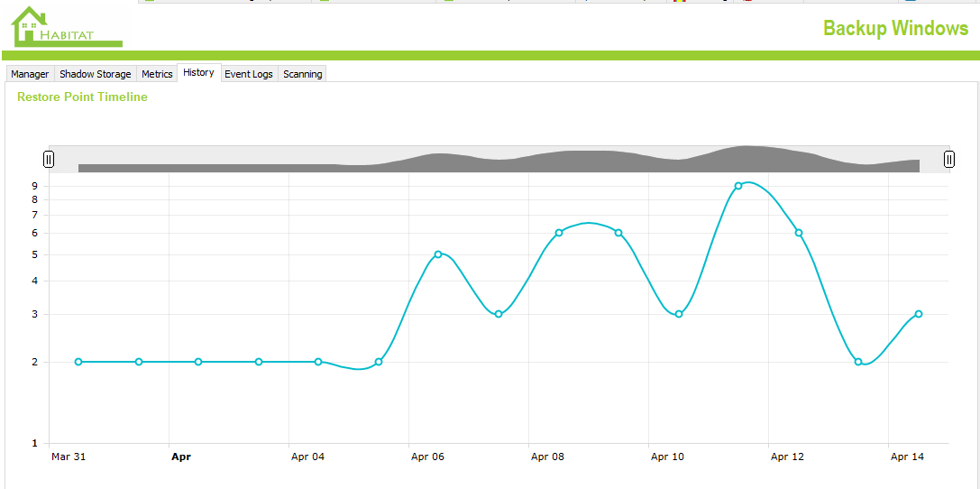Click the highest data point at value 9
Viewport: 980px width, 489px height.
(738, 186)
